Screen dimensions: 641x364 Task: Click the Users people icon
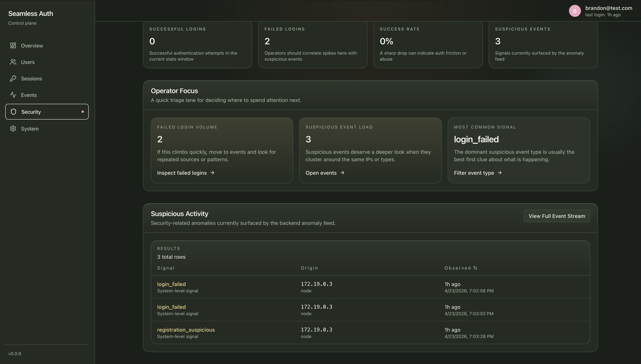tap(13, 62)
